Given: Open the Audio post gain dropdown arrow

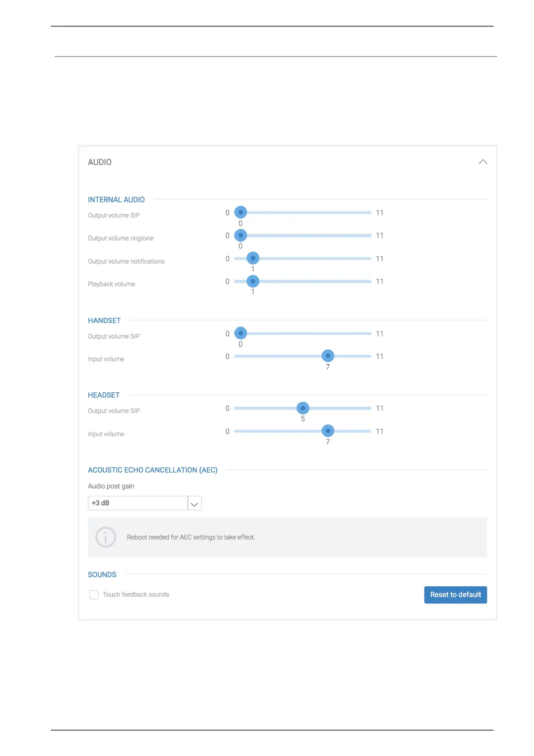Looking at the screenshot, I should [194, 503].
